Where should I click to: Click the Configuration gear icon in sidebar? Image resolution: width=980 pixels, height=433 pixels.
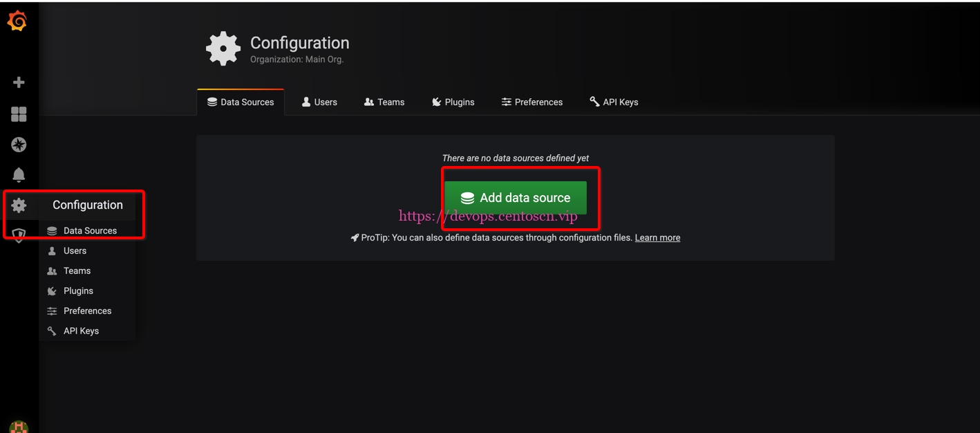(19, 205)
